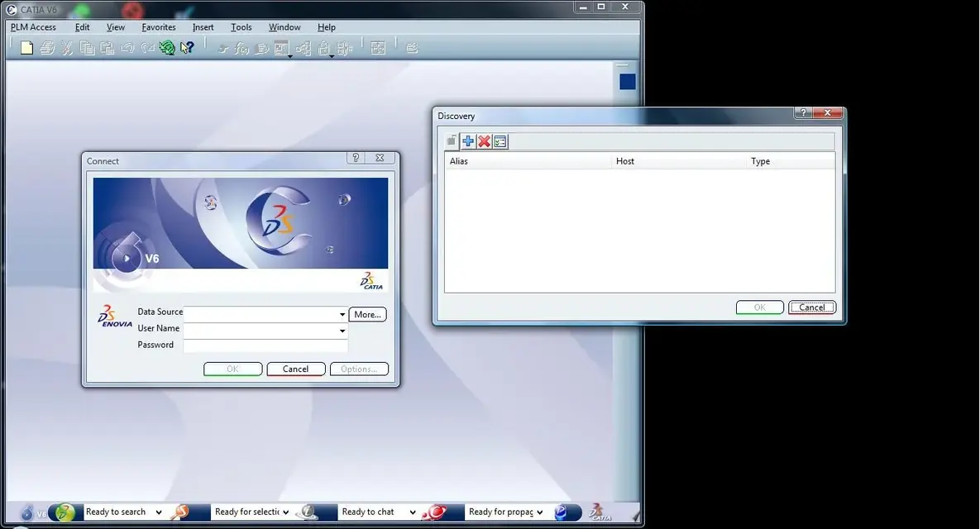The width and height of the screenshot is (980, 529).
Task: Expand the User Name dropdown
Action: 342,331
